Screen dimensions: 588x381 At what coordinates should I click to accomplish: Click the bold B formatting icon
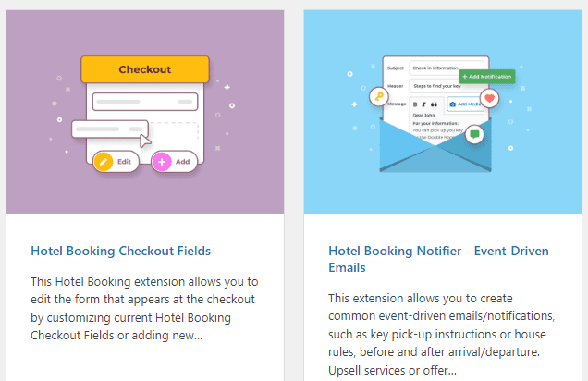(x=414, y=104)
